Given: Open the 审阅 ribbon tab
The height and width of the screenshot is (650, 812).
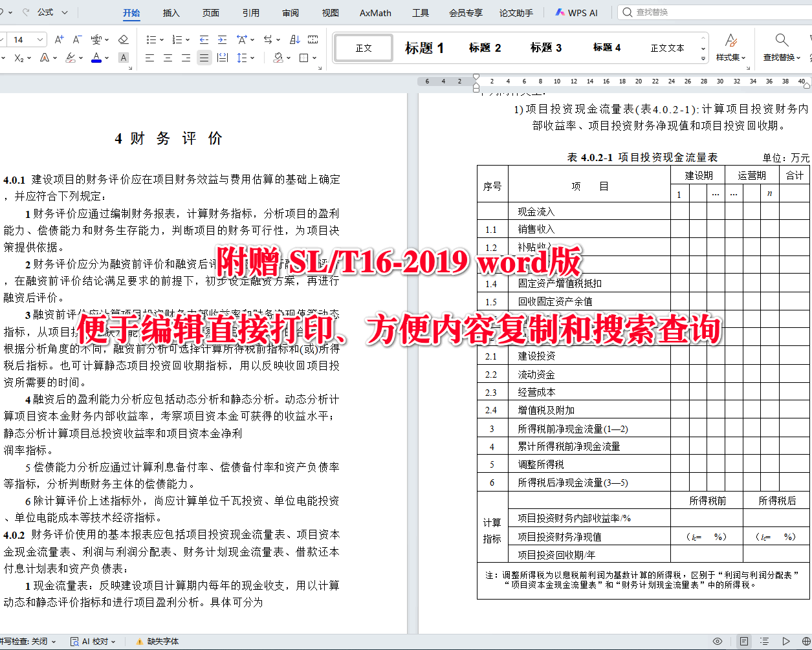Looking at the screenshot, I should (290, 12).
